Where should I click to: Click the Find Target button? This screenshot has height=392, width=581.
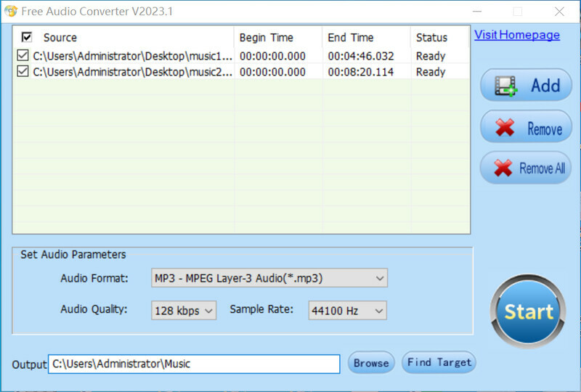click(439, 363)
